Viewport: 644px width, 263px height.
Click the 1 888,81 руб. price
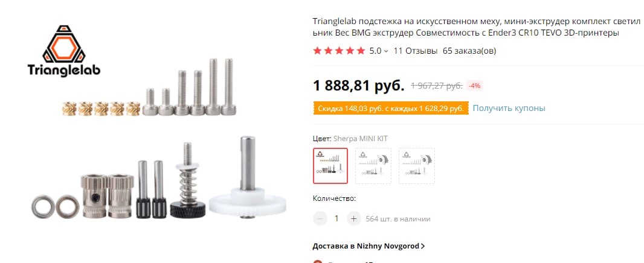359,85
